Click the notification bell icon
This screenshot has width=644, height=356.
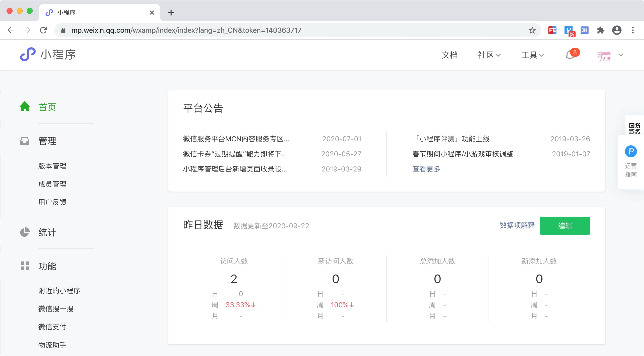point(570,55)
